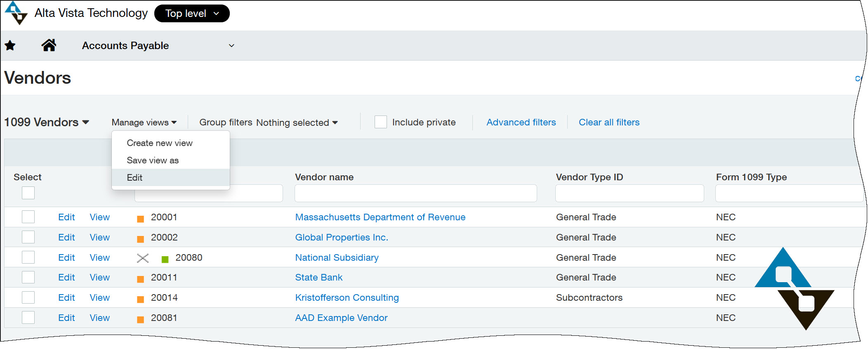Choose Create new view from menu

160,143
